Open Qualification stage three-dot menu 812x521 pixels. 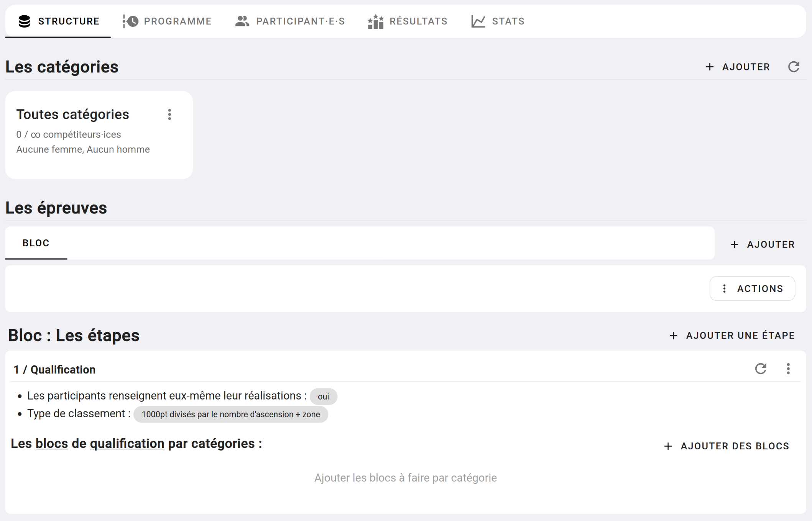pyautogui.click(x=788, y=369)
